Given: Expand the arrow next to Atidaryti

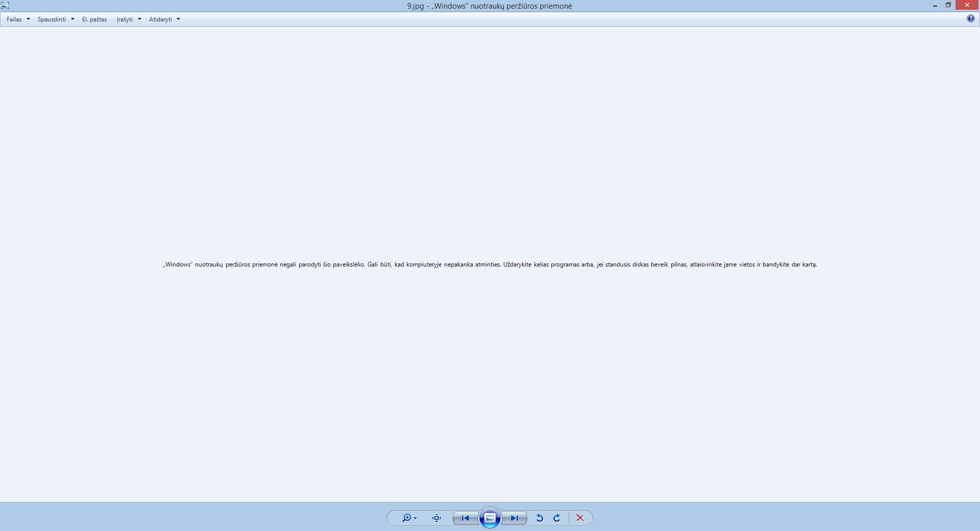Looking at the screenshot, I should (x=178, y=19).
